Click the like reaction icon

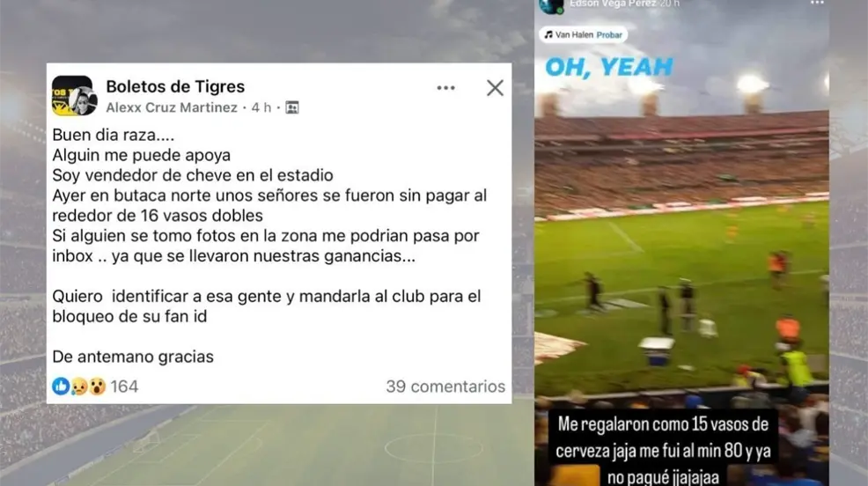[x=61, y=386]
